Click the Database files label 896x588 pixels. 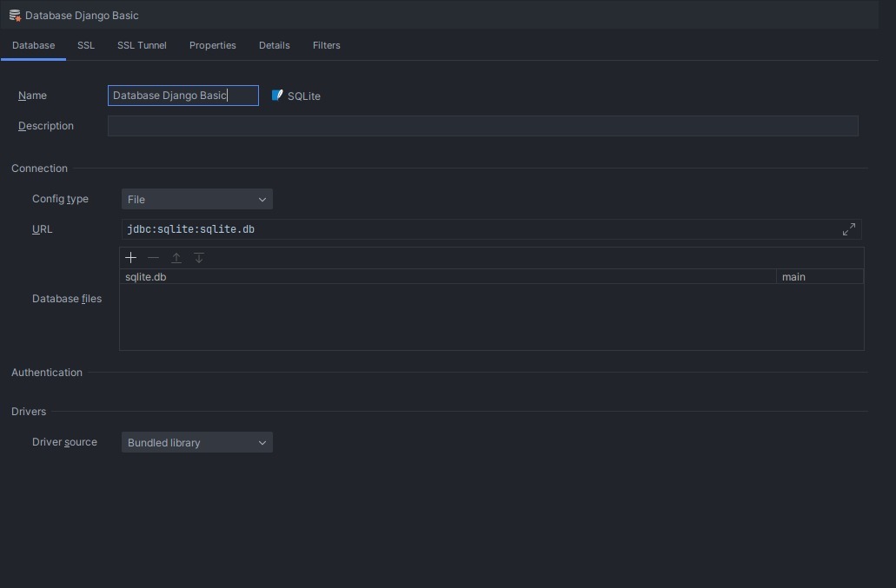[67, 299]
